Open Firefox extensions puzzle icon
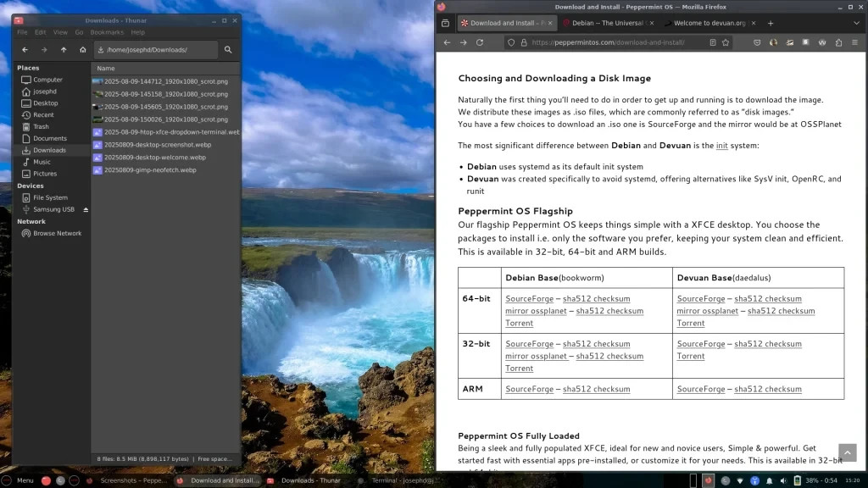This screenshot has height=488, width=868. point(838,42)
